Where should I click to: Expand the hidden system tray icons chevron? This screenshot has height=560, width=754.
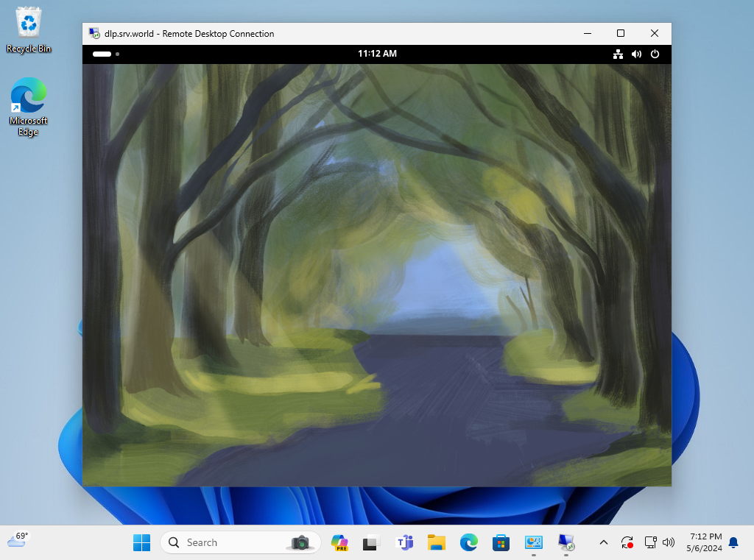click(604, 542)
